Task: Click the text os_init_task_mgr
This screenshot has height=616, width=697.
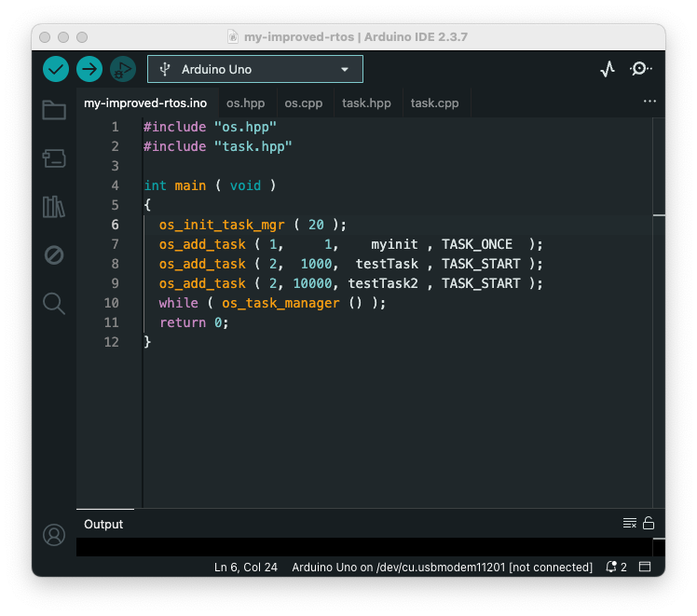Action: [x=222, y=225]
